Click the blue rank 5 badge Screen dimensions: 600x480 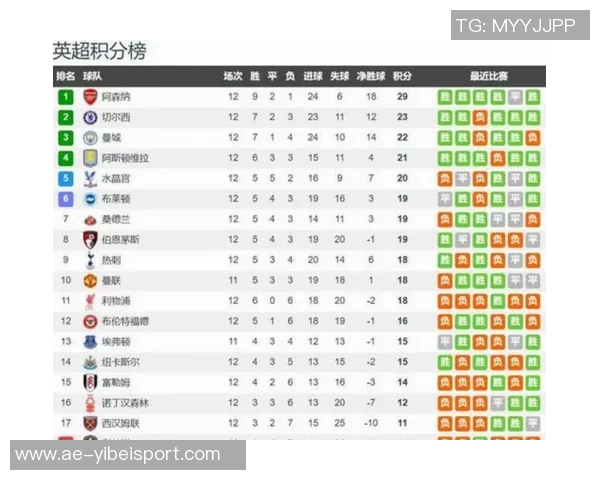click(x=65, y=178)
